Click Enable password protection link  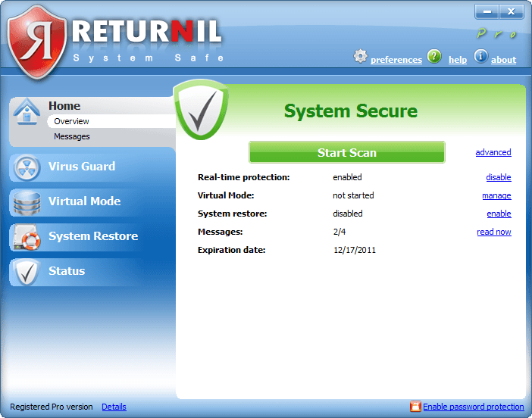click(x=474, y=407)
